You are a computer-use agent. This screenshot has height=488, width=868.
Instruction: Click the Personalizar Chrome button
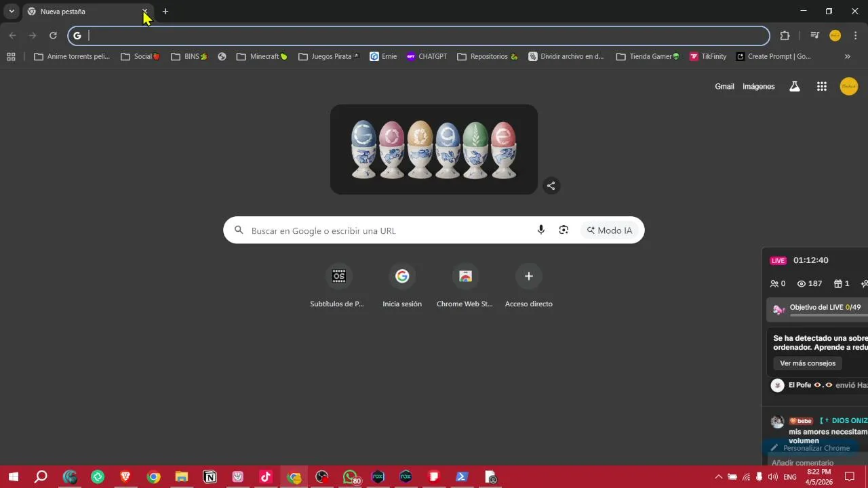[x=810, y=448]
